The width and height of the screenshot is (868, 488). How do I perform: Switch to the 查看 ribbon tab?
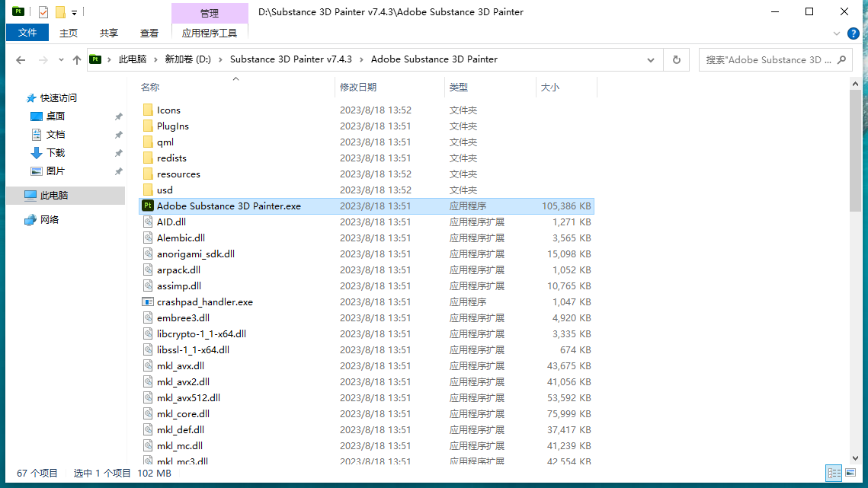pos(149,33)
